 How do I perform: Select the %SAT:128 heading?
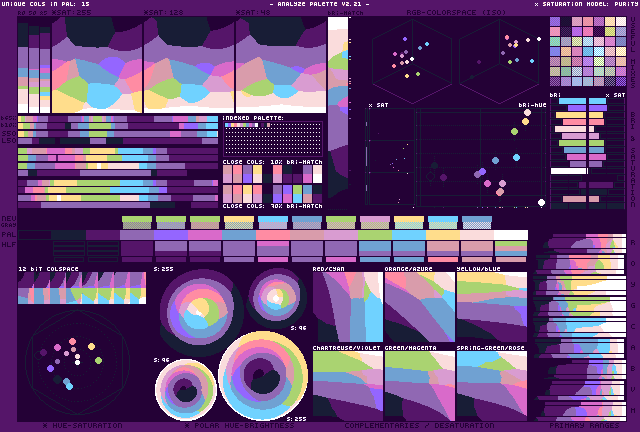click(x=163, y=13)
